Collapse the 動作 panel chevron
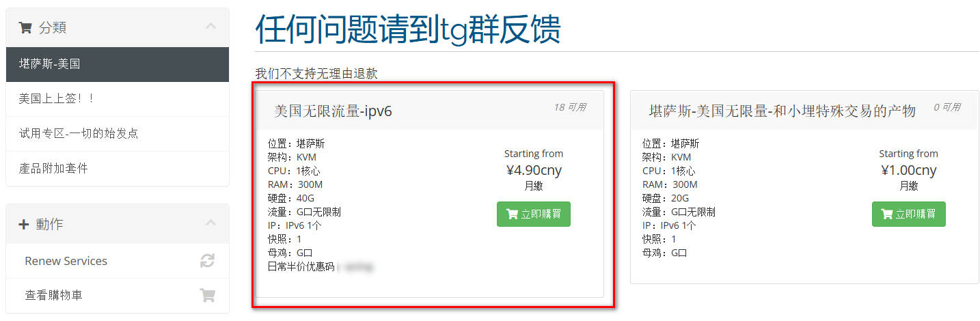Screen dimensions: 980x321 (x=210, y=223)
